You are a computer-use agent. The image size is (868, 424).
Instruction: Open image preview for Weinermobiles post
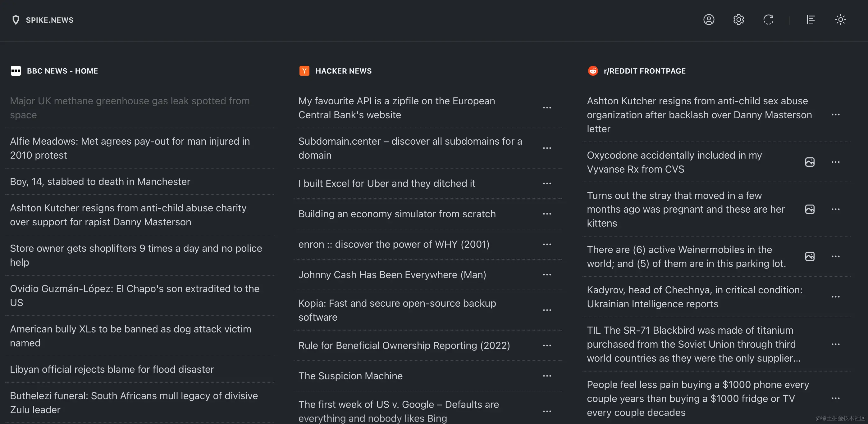[x=810, y=256]
